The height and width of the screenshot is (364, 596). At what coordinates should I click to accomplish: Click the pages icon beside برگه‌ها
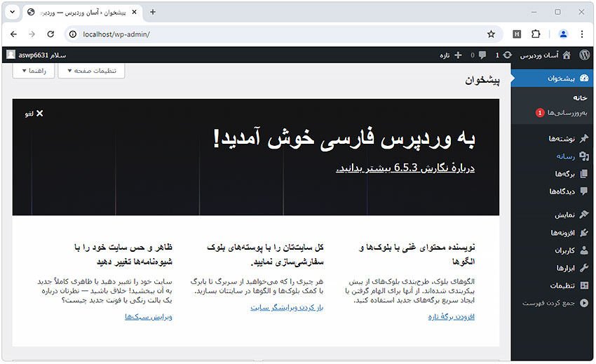(584, 174)
